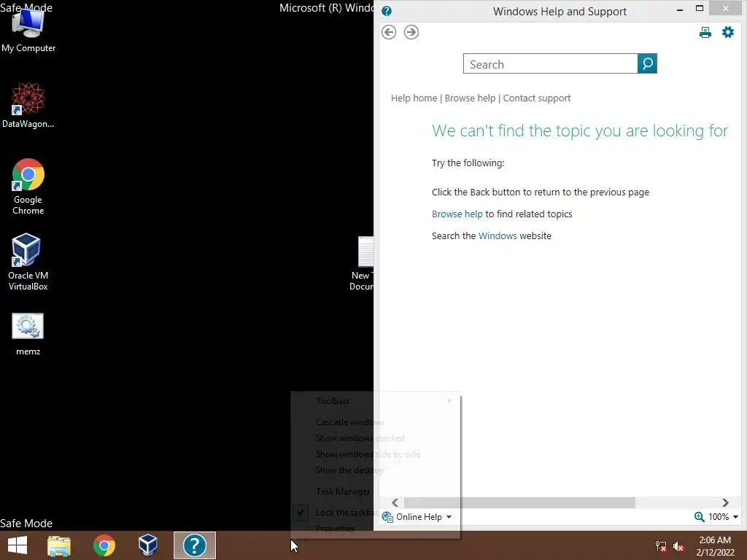This screenshot has width=747, height=560.
Task: Choose Show windows stacked
Action: (x=376, y=438)
